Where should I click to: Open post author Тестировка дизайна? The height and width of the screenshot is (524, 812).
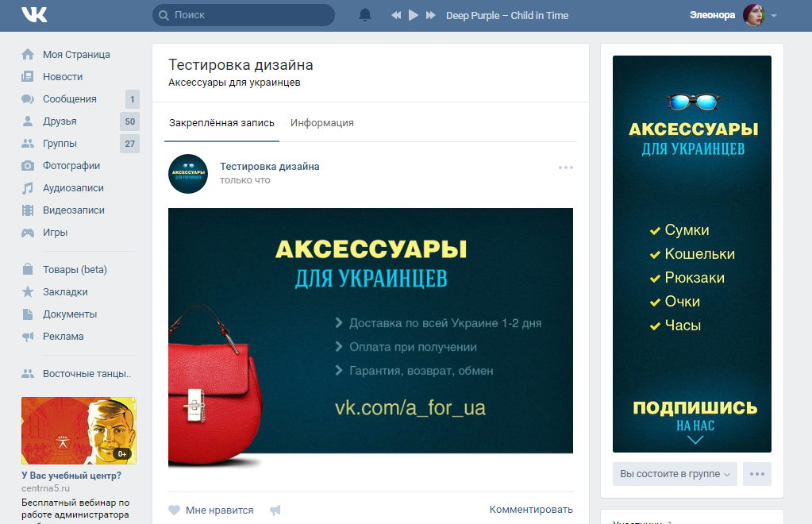point(269,166)
